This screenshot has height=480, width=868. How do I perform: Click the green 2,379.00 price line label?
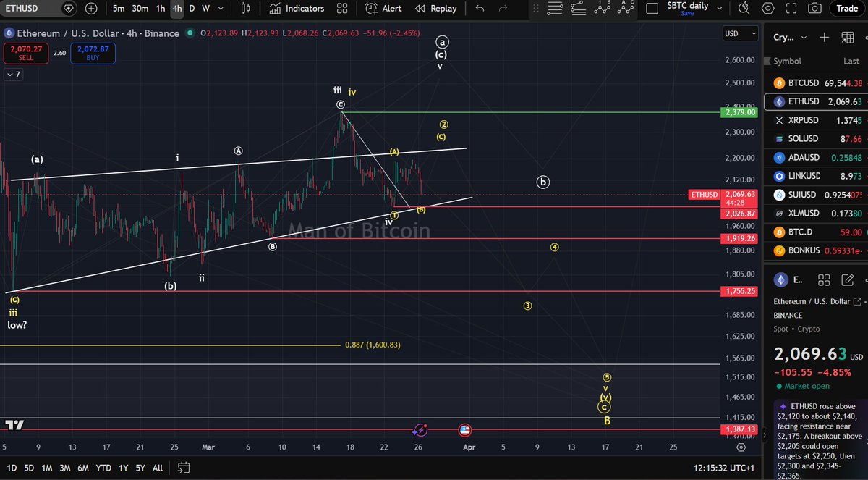point(738,112)
